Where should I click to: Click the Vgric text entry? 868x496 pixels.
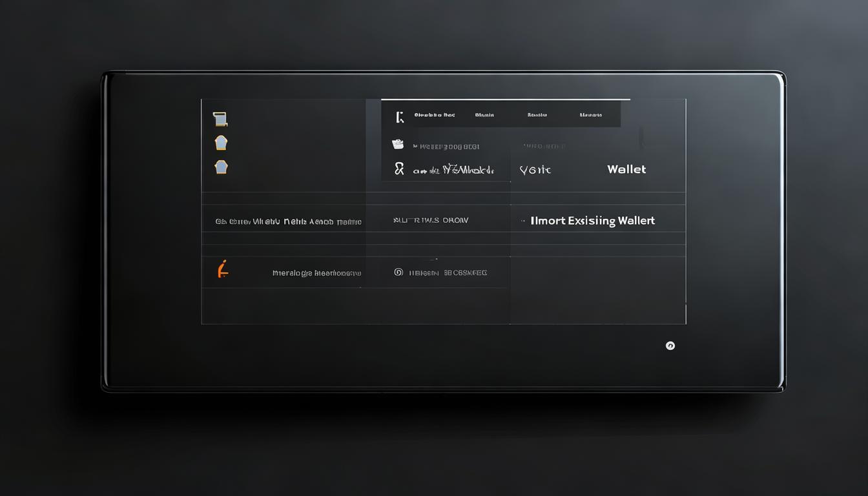click(x=535, y=170)
